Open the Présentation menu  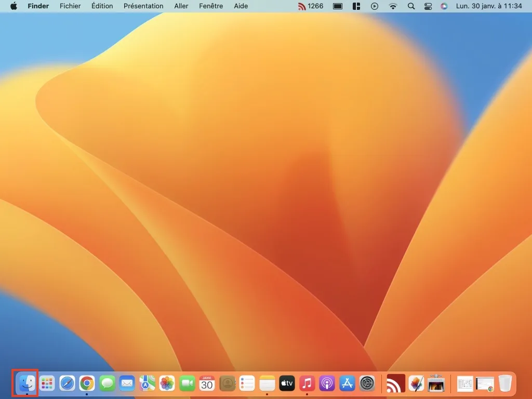(143, 6)
